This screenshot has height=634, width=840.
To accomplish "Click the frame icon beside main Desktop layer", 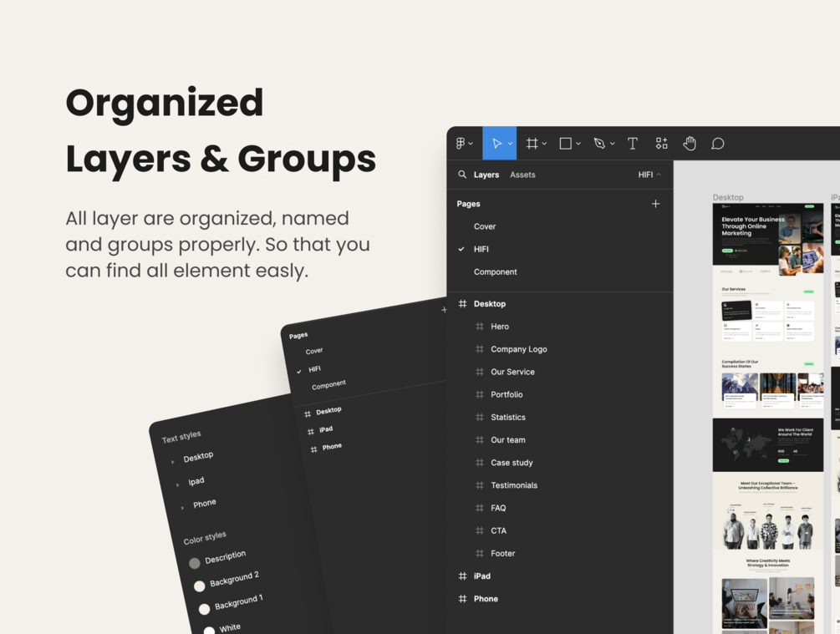I will pos(462,303).
